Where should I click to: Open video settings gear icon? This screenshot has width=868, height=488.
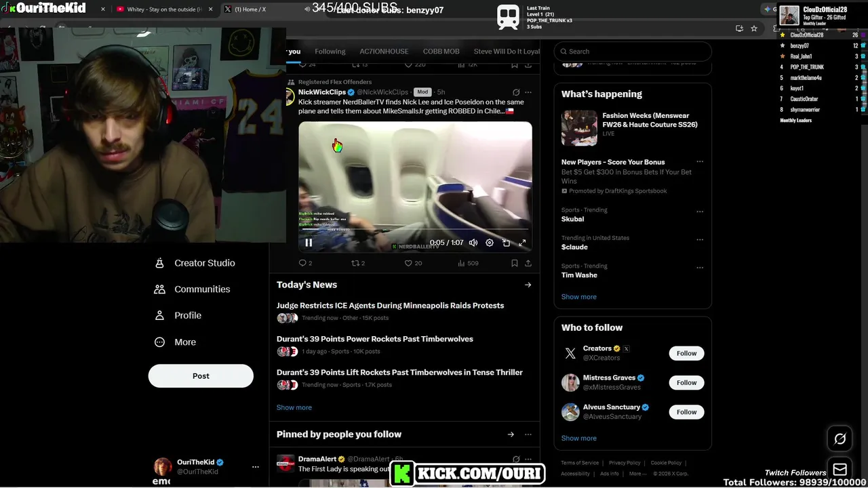(x=490, y=243)
